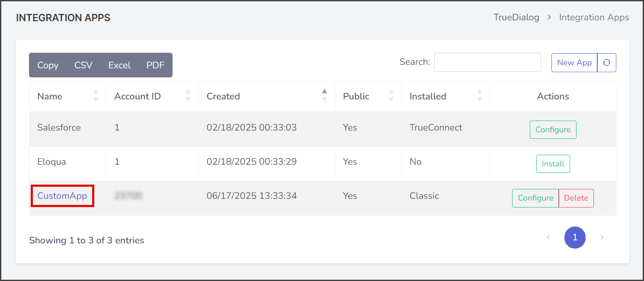Click the Name column header text
Image resolution: width=644 pixels, height=281 pixels.
pyautogui.click(x=50, y=96)
